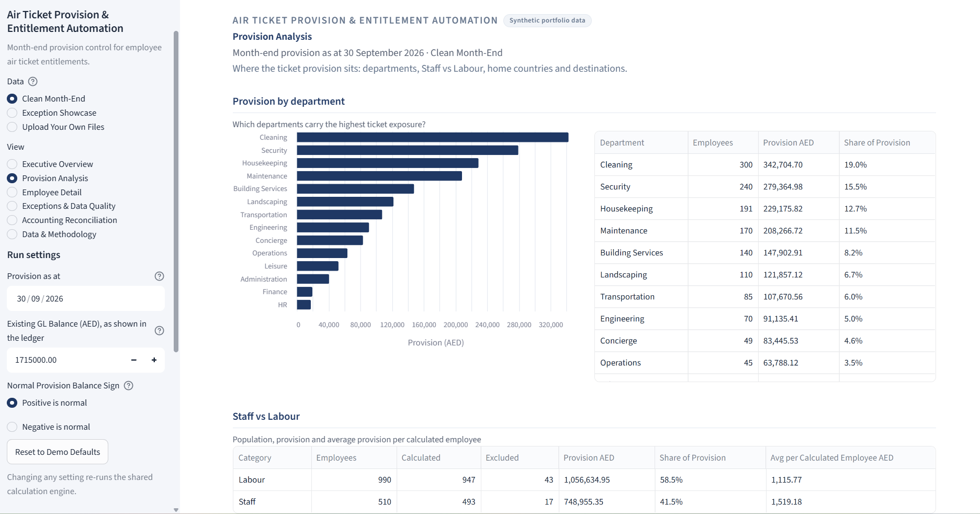Click the Security bar in the chart
The width and height of the screenshot is (980, 514).
click(408, 151)
